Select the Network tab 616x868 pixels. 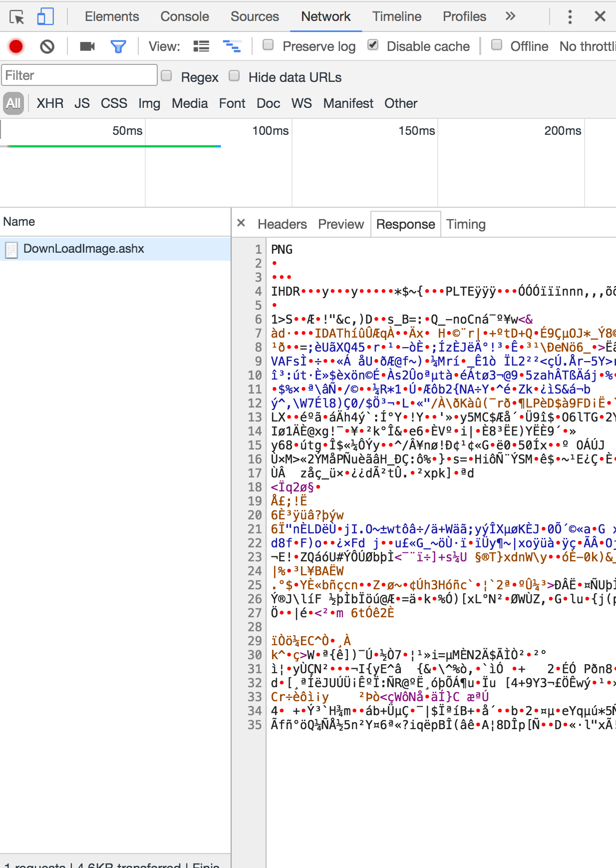pos(325,16)
